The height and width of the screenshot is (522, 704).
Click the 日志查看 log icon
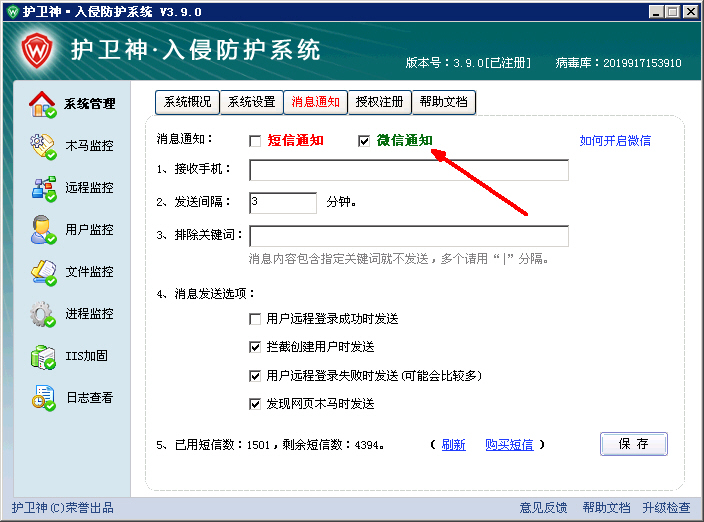(43, 398)
